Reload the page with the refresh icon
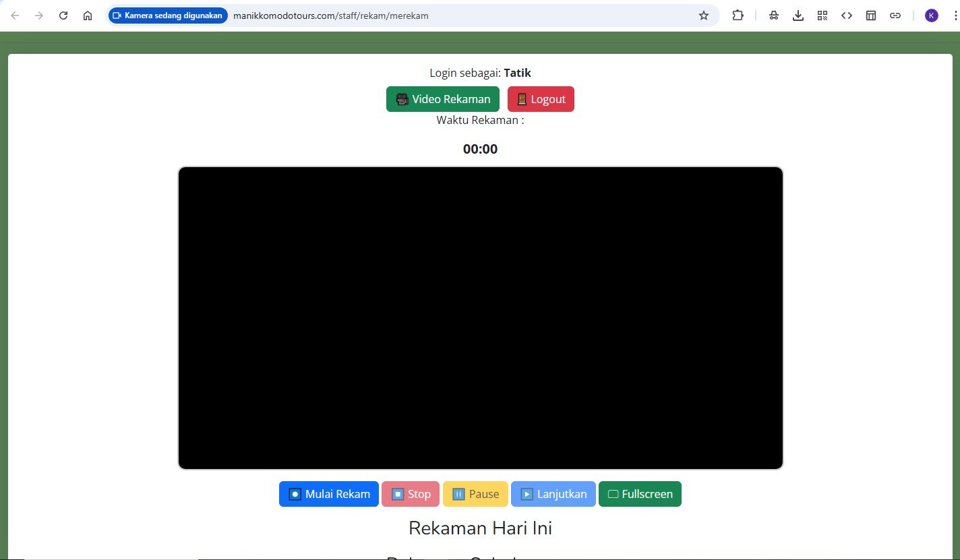960x560 pixels. coord(63,15)
